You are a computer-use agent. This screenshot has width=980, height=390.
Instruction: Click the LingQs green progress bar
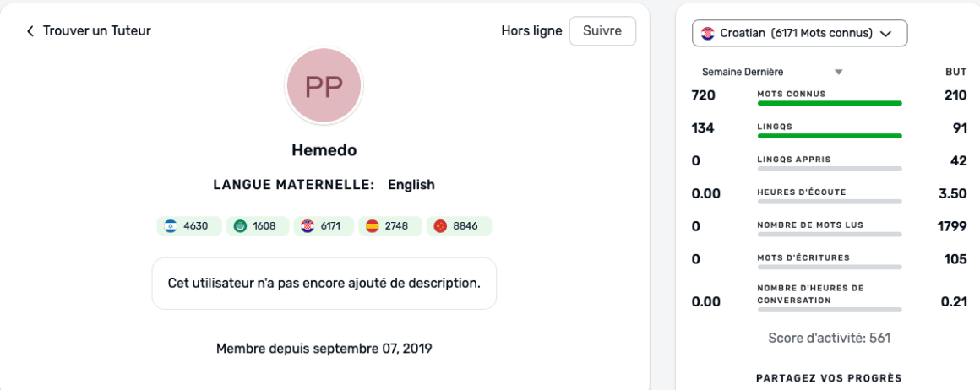830,135
